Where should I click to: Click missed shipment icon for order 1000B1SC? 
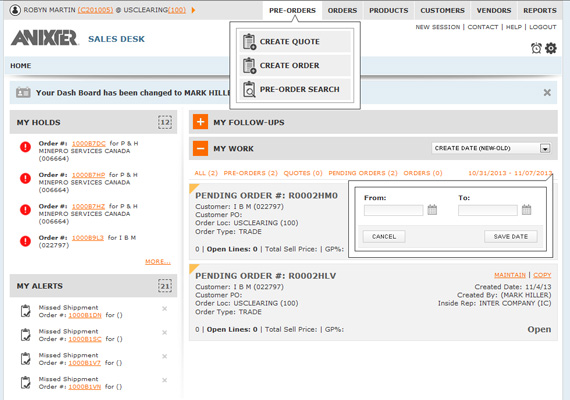pos(25,335)
